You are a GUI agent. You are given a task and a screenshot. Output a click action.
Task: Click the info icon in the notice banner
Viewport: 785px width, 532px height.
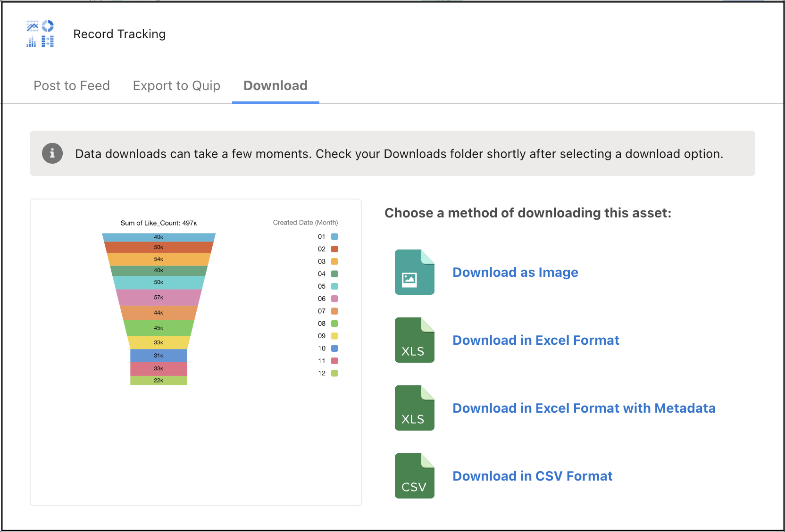tap(52, 153)
